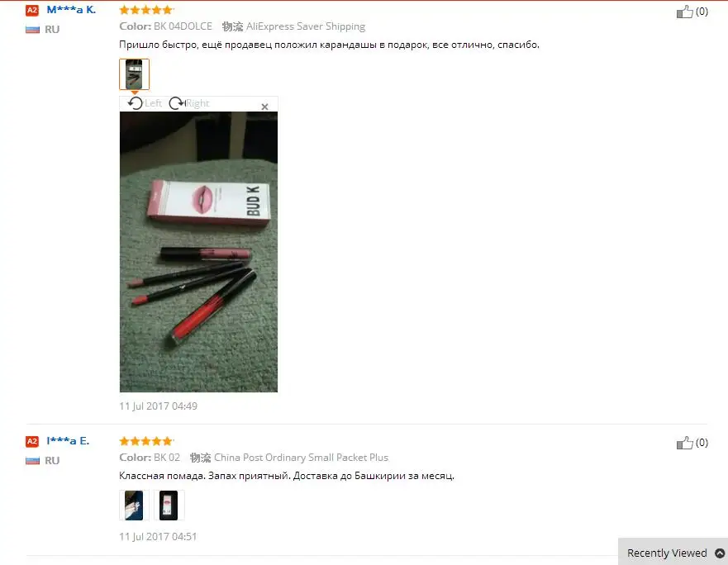Open the Recently Viewed bar
Screen dimensions: 728x565
673,552
